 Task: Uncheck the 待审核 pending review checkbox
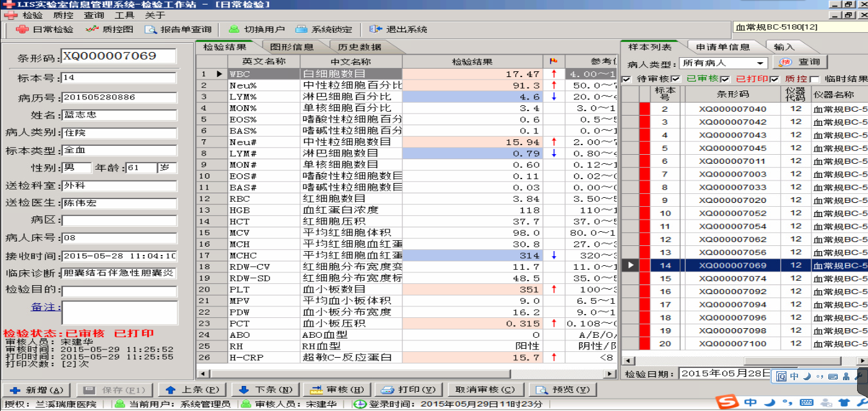[x=627, y=79]
